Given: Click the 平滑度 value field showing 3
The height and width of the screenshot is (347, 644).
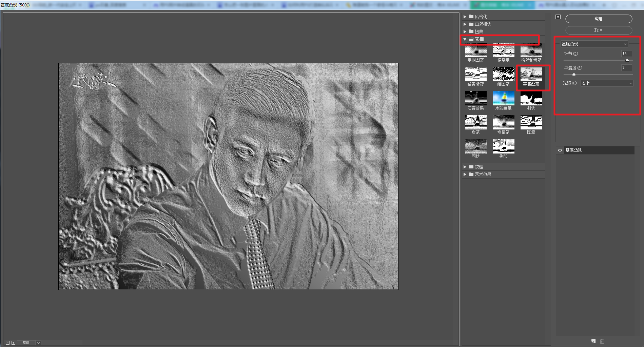Looking at the screenshot, I should click(626, 68).
